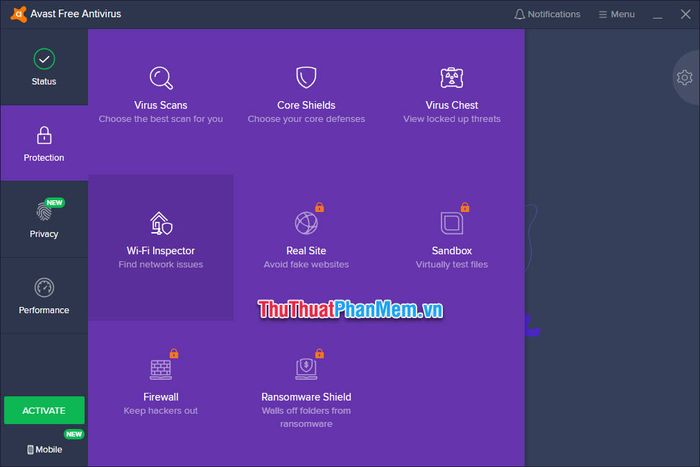Open Real Site globe icon
This screenshot has height=467, width=700.
tap(306, 223)
